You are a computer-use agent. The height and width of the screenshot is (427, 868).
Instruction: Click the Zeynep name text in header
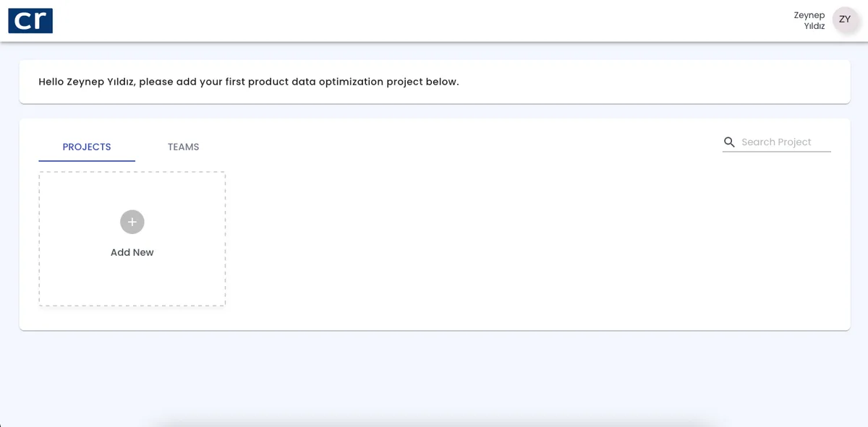[x=809, y=15]
